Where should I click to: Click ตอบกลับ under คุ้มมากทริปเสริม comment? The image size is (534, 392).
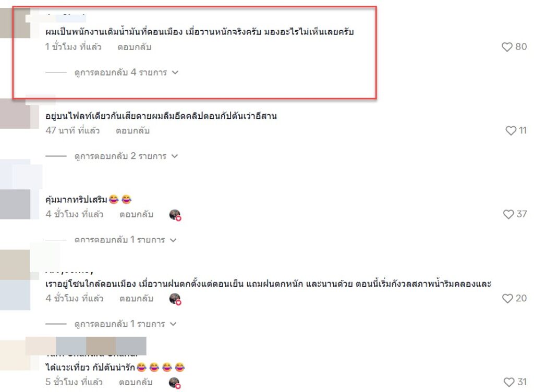point(136,214)
